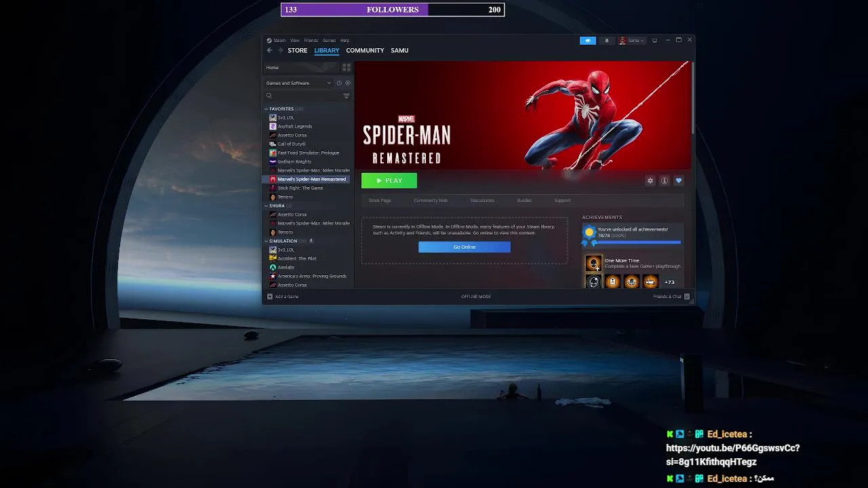Go forward with the right arrow in Steam

pos(280,50)
